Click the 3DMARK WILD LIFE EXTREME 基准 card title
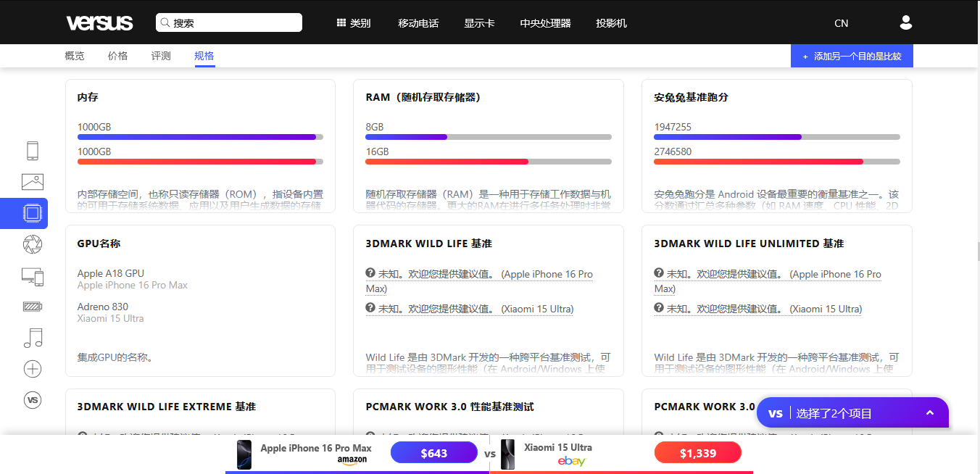Screen dimensions: 980x474 pos(167,407)
